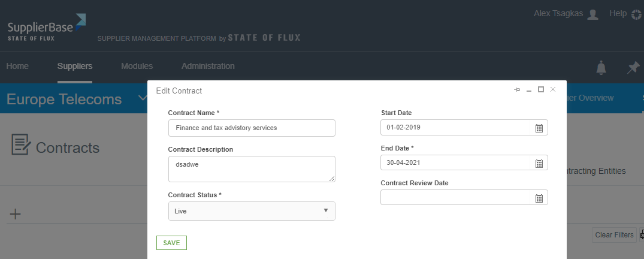Open the Suppliers tab
Viewport: 644px width, 259px height.
click(x=75, y=66)
